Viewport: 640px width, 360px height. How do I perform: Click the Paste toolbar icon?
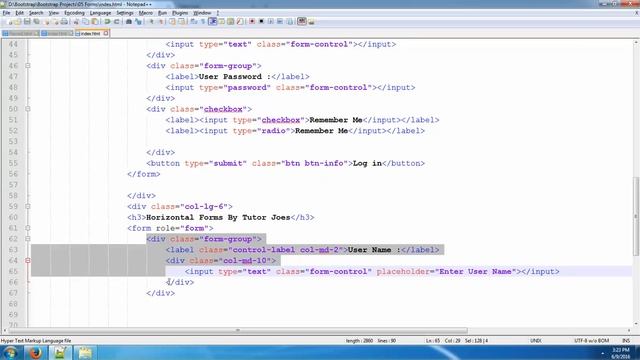(95, 21)
